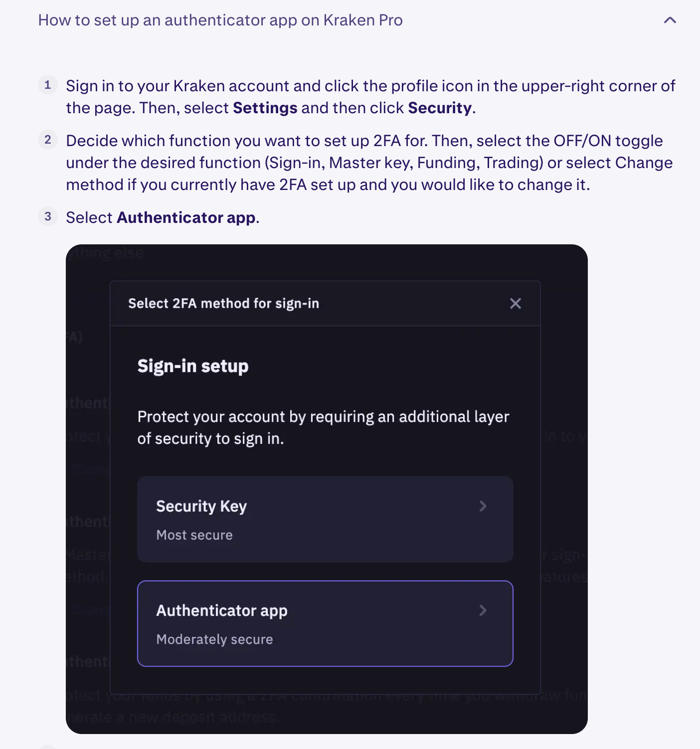Choose the Security Key 2FA method label

point(201,506)
